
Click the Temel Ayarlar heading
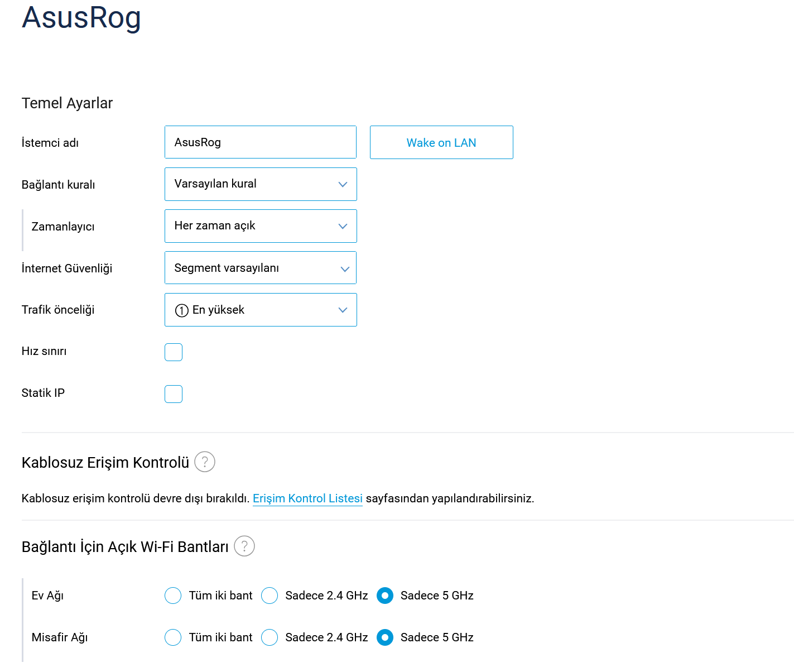(x=67, y=103)
